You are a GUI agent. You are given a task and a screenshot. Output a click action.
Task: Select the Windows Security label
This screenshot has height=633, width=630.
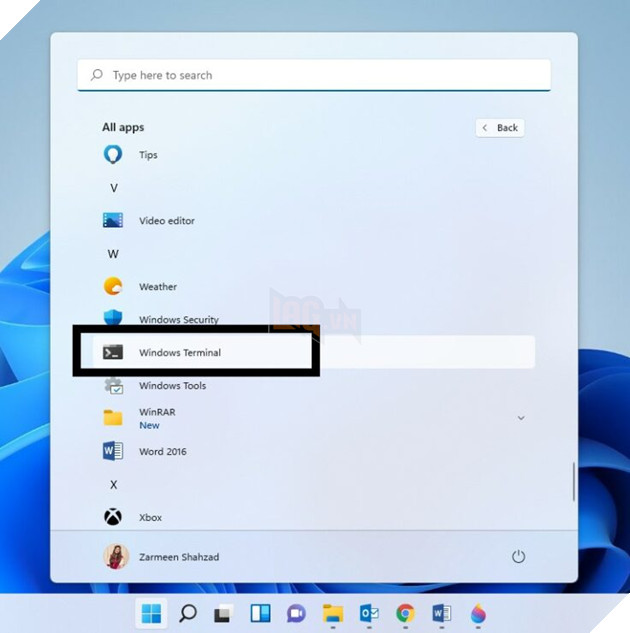pyautogui.click(x=179, y=320)
